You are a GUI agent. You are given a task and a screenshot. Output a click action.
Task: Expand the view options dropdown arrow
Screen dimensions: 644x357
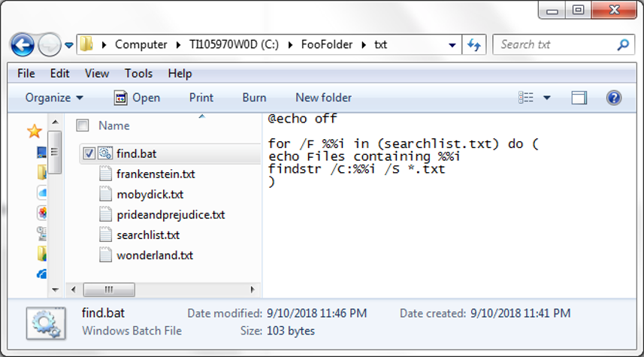(x=547, y=98)
